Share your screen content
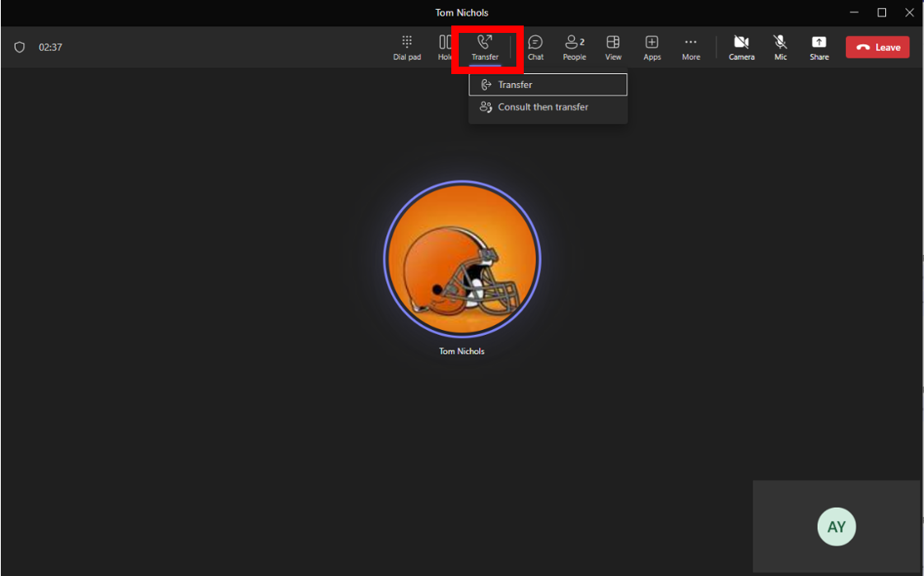 click(819, 48)
